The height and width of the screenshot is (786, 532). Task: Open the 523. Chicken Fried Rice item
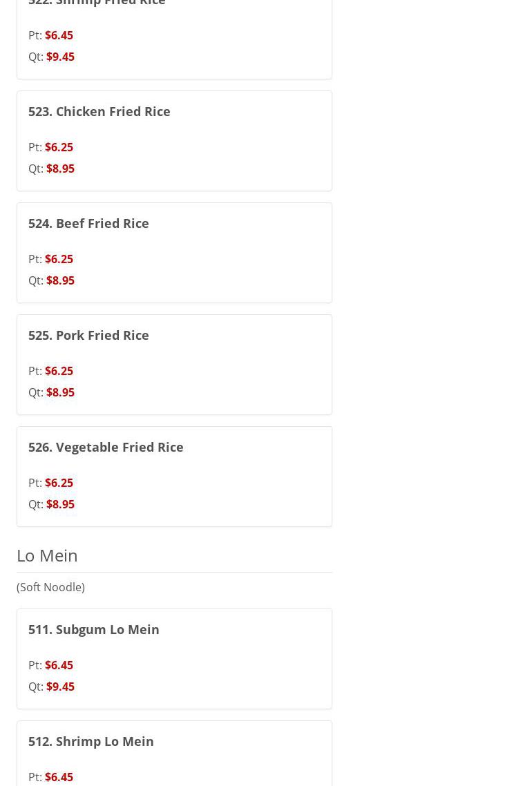(99, 111)
